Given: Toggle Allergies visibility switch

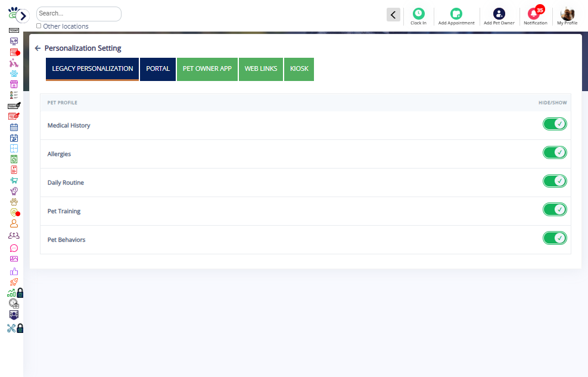Looking at the screenshot, I should [x=555, y=152].
